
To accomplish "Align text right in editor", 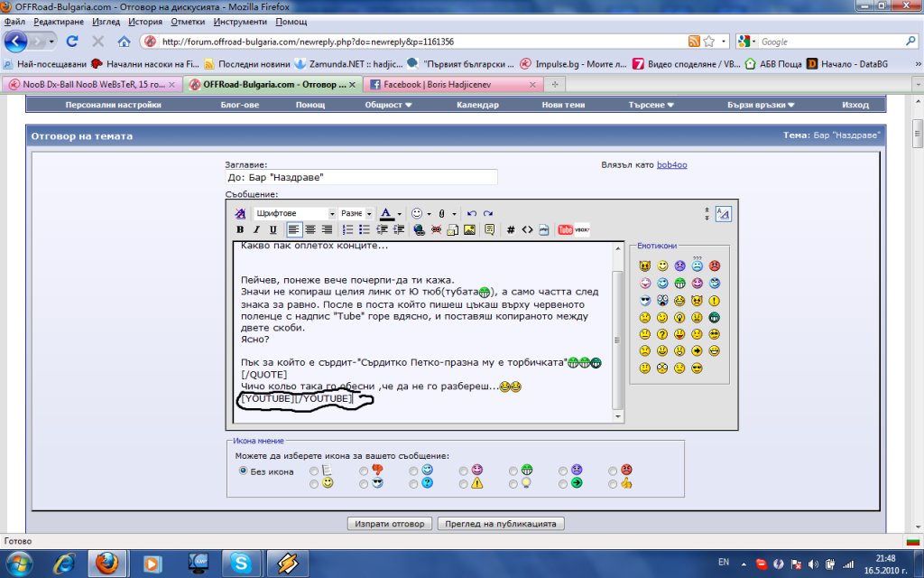I will pos(327,230).
